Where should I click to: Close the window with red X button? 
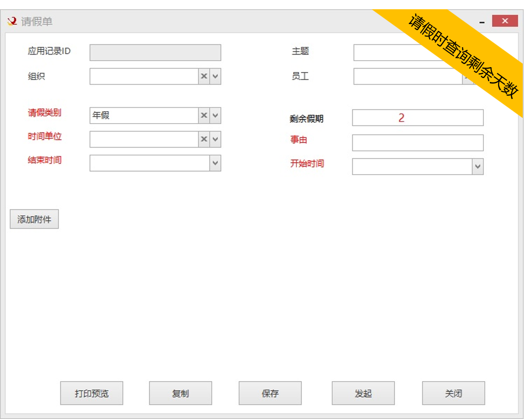tap(505, 21)
